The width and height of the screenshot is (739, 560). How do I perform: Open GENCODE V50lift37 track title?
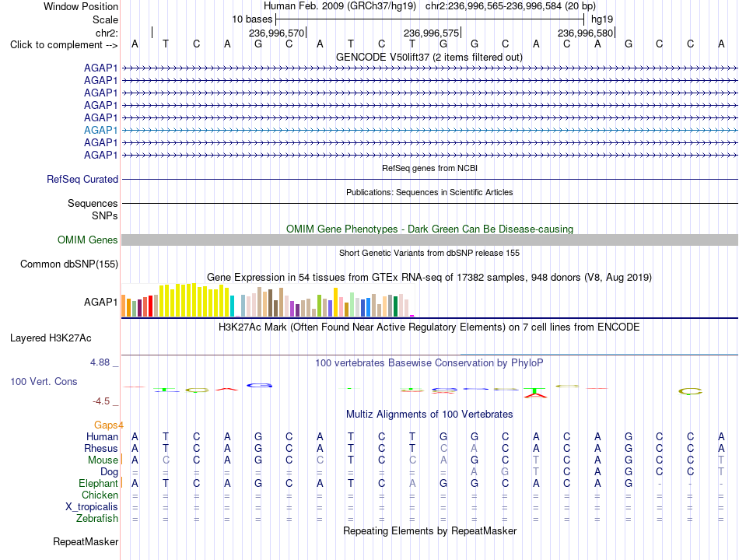(x=429, y=57)
